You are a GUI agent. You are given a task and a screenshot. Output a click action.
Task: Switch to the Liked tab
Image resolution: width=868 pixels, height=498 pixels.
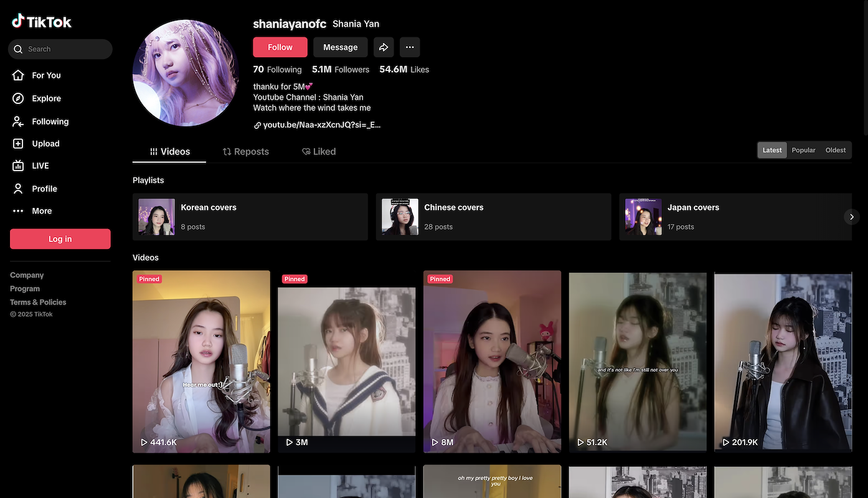[x=319, y=152]
